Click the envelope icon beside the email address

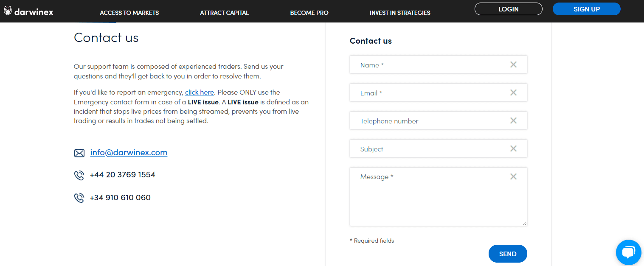click(79, 153)
